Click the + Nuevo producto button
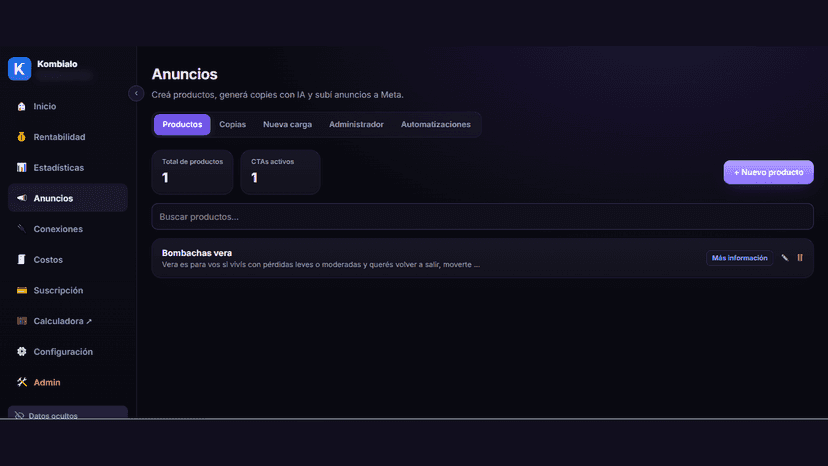828x466 pixels. click(x=768, y=172)
